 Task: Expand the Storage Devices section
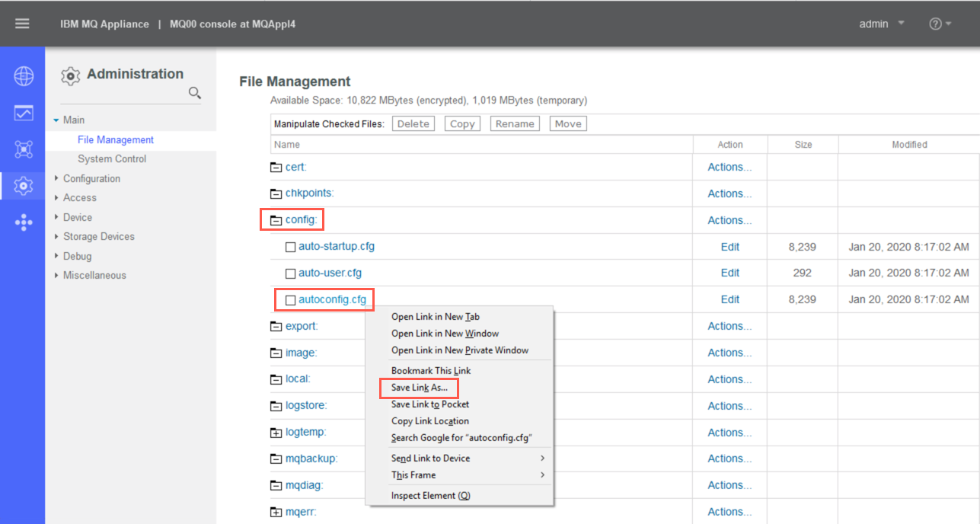click(56, 236)
